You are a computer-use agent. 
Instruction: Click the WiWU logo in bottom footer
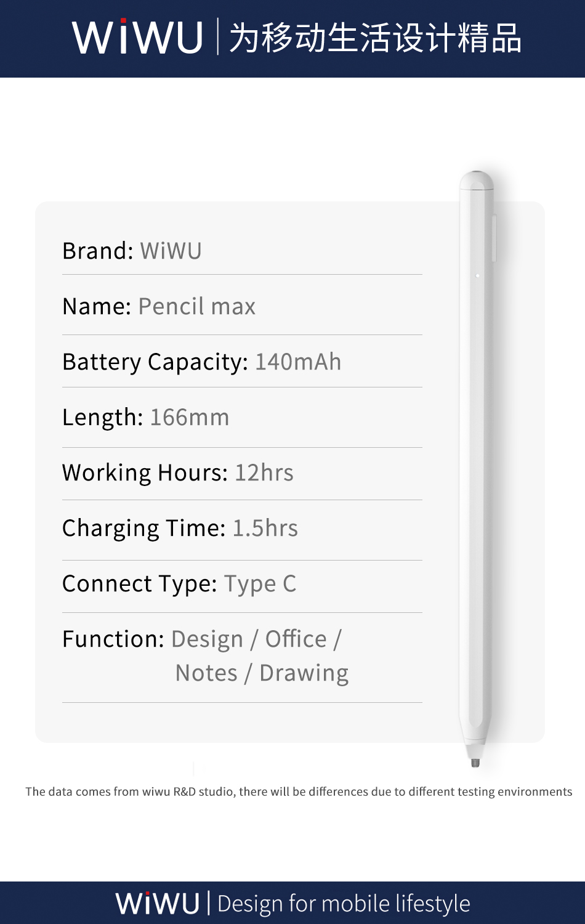tap(158, 904)
